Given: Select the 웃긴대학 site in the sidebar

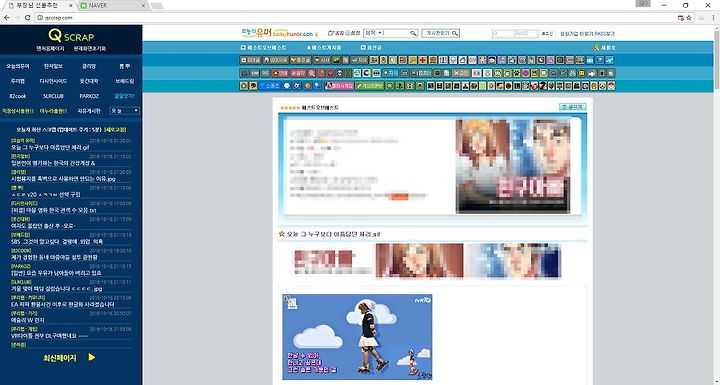Looking at the screenshot, I should click(x=89, y=81).
